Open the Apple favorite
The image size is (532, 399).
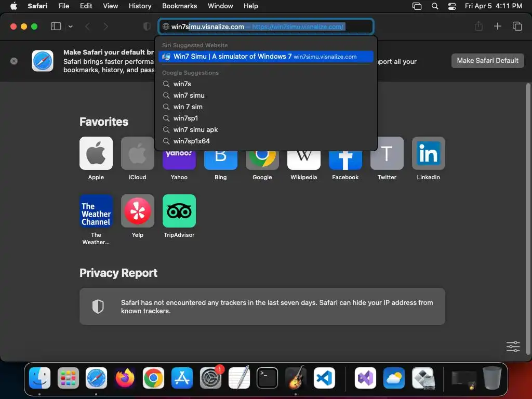96,153
